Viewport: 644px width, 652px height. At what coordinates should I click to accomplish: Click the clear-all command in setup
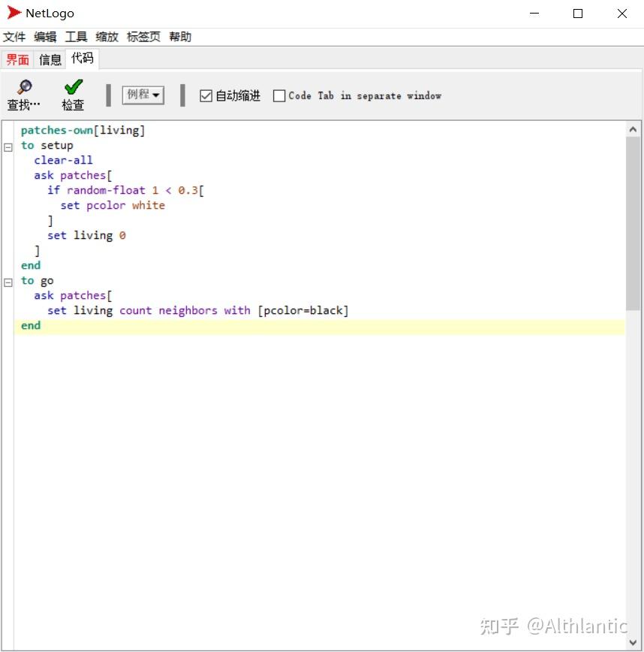63,160
